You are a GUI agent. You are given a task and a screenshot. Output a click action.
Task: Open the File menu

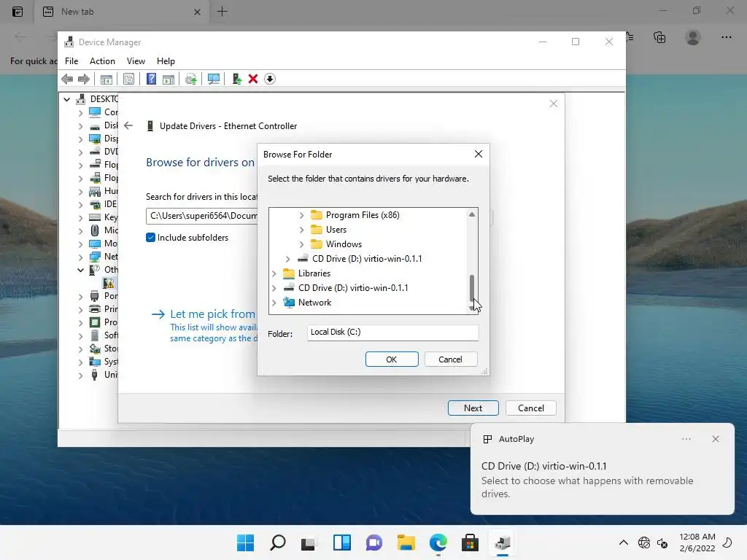(x=71, y=61)
